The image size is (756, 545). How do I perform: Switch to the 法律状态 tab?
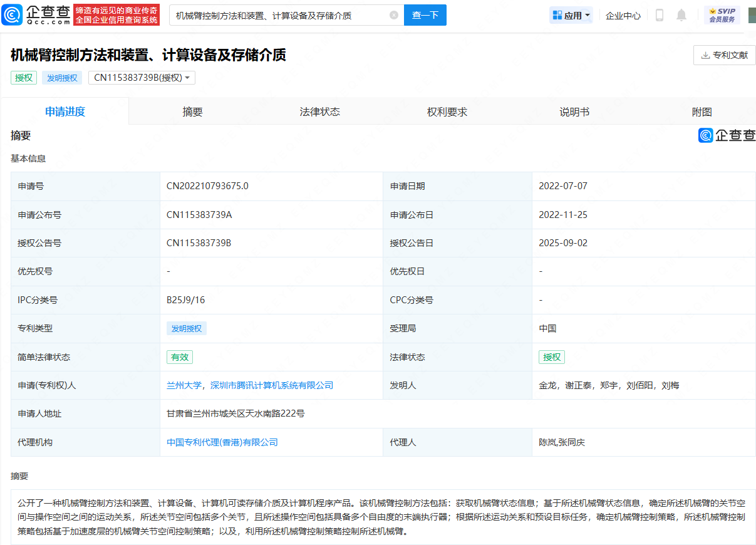(x=319, y=112)
